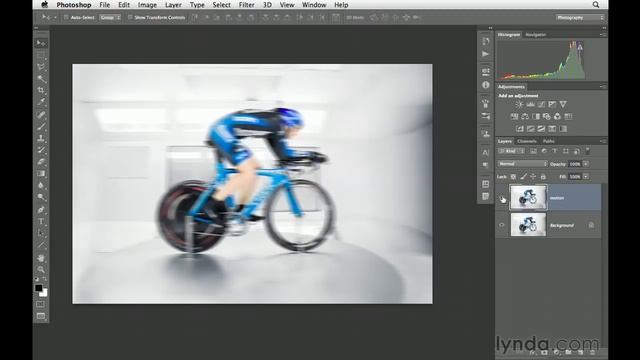Add a Hue/Saturation adjustment
640x360 pixels.
pos(514,117)
